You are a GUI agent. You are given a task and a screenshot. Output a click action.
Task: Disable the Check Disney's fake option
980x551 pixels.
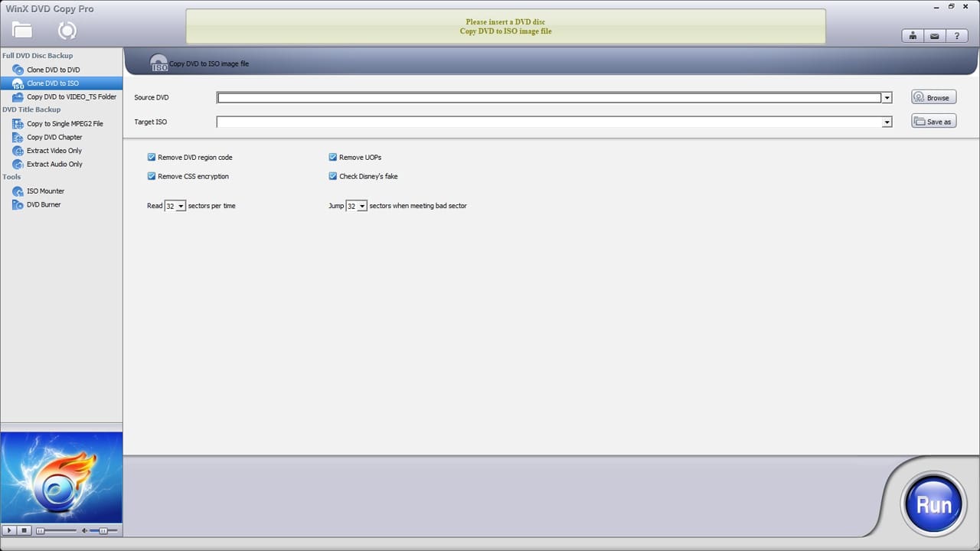click(333, 177)
